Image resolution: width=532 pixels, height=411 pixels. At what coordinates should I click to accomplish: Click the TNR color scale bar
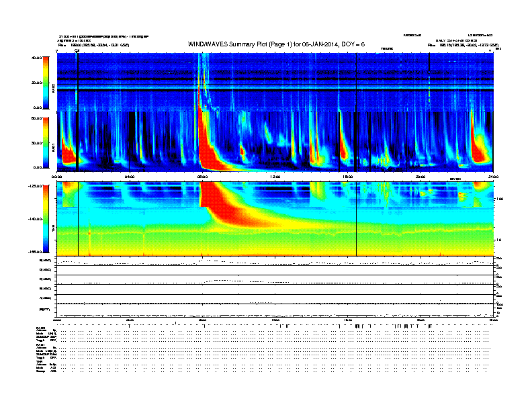(46, 219)
